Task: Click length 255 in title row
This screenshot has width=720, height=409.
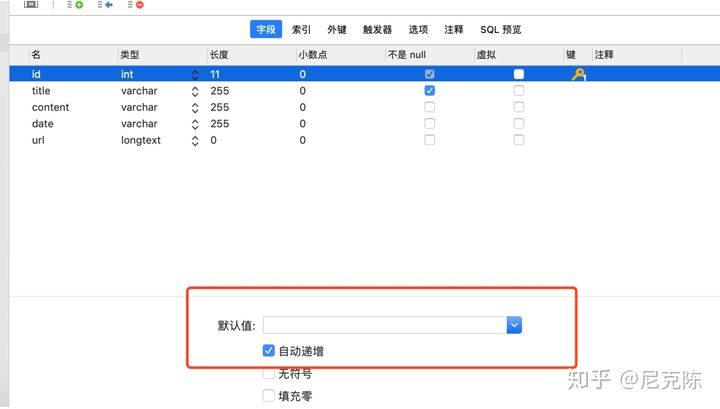Action: point(219,90)
